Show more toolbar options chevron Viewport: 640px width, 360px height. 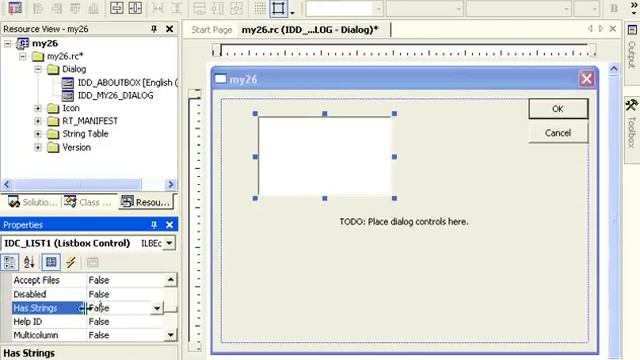point(634,8)
